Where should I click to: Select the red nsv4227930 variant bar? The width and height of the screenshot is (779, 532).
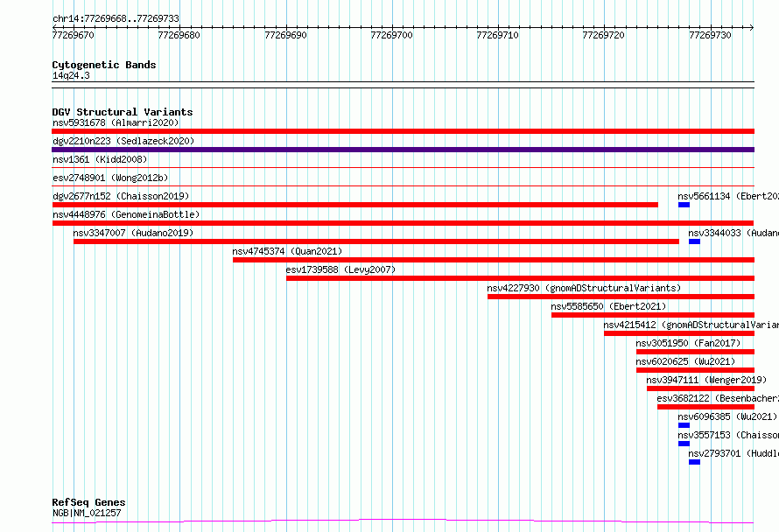[621, 297]
